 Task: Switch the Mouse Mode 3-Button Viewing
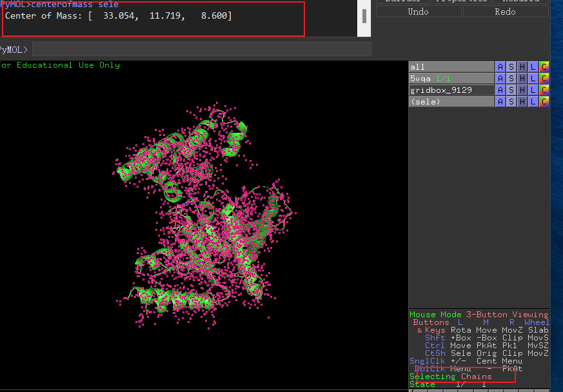point(479,315)
